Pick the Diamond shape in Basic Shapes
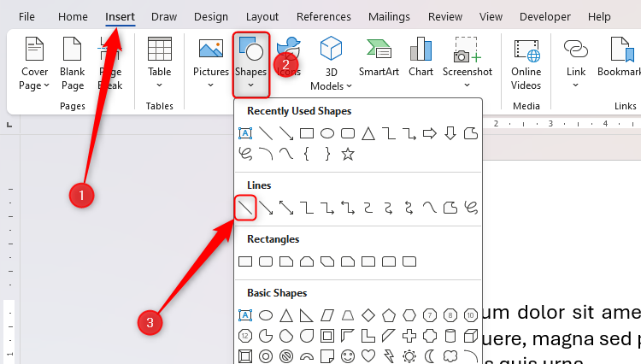 [x=368, y=315]
